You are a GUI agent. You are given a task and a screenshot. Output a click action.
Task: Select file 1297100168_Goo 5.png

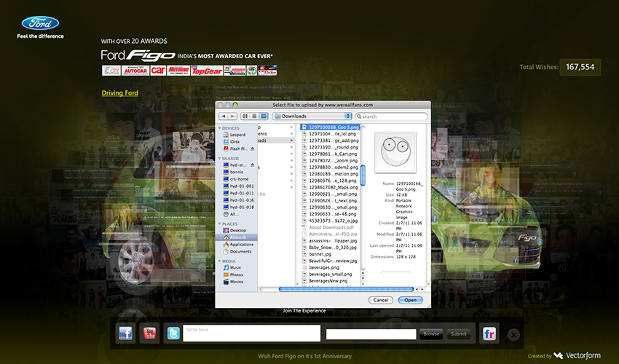click(330, 127)
